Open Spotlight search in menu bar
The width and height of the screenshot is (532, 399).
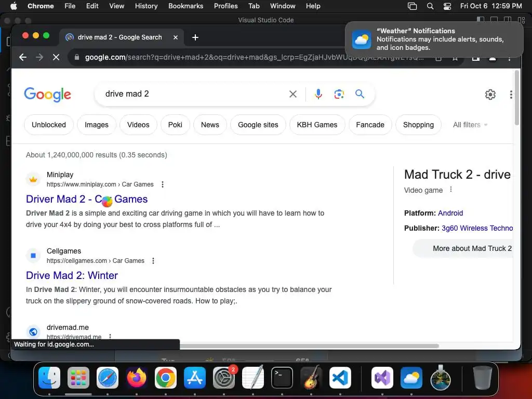430,6
